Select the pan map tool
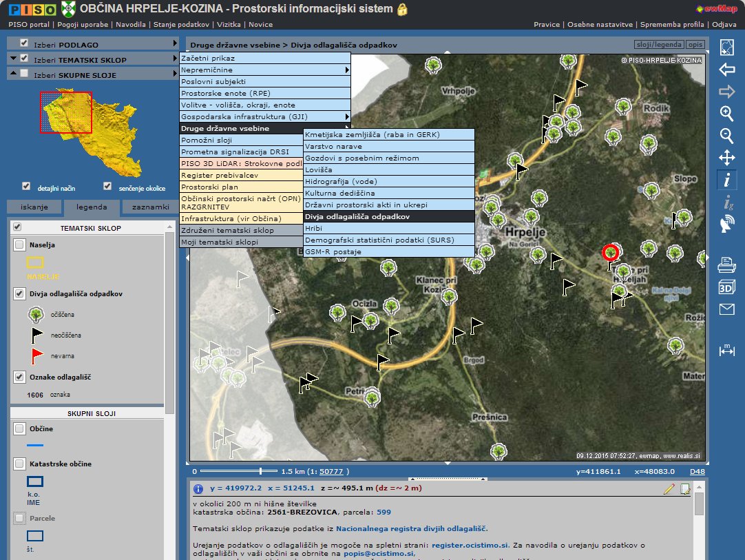This screenshot has height=560, width=745. [x=726, y=158]
